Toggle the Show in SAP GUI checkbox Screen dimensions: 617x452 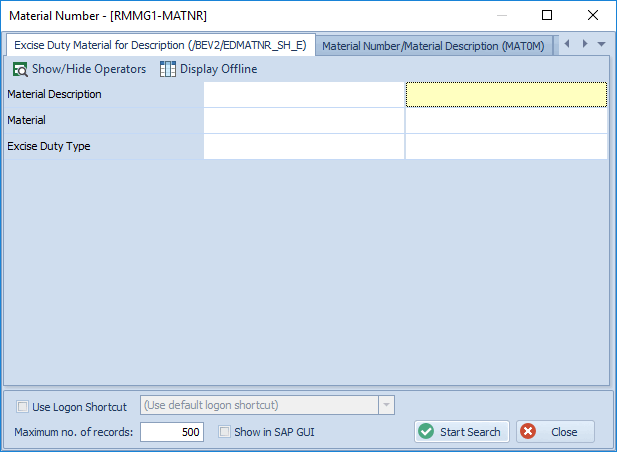click(x=224, y=432)
